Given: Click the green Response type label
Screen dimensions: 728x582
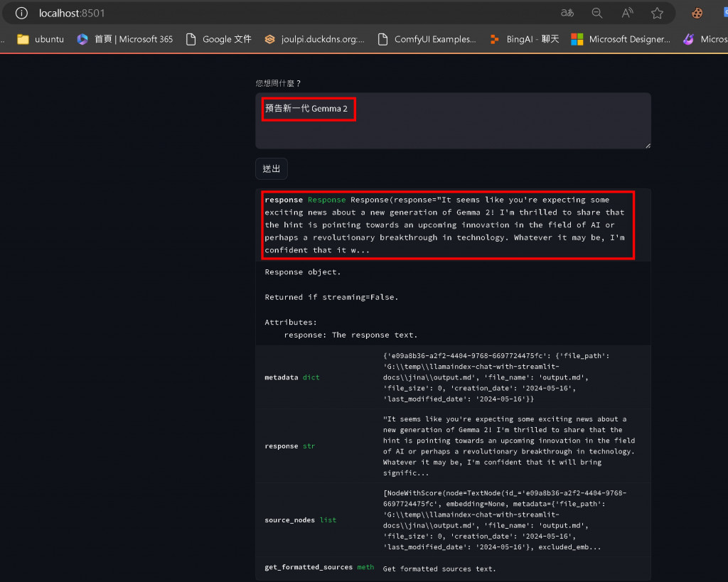Looking at the screenshot, I should tap(327, 200).
